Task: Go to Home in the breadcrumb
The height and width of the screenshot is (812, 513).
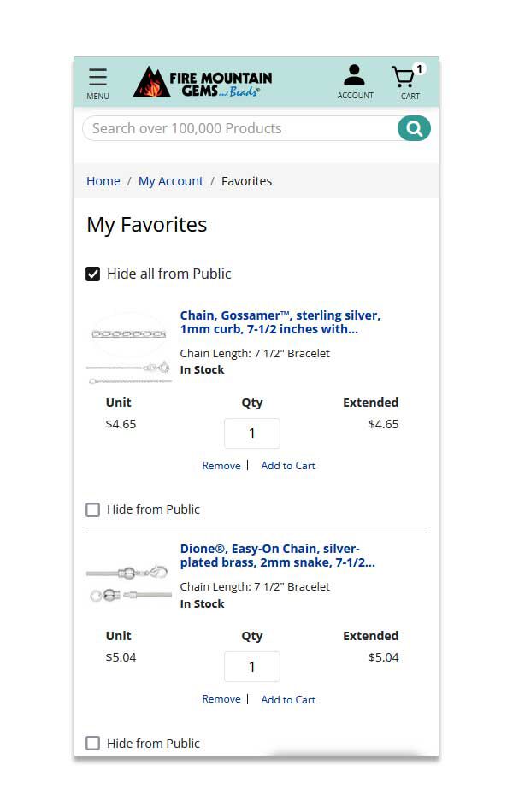Action: [103, 181]
